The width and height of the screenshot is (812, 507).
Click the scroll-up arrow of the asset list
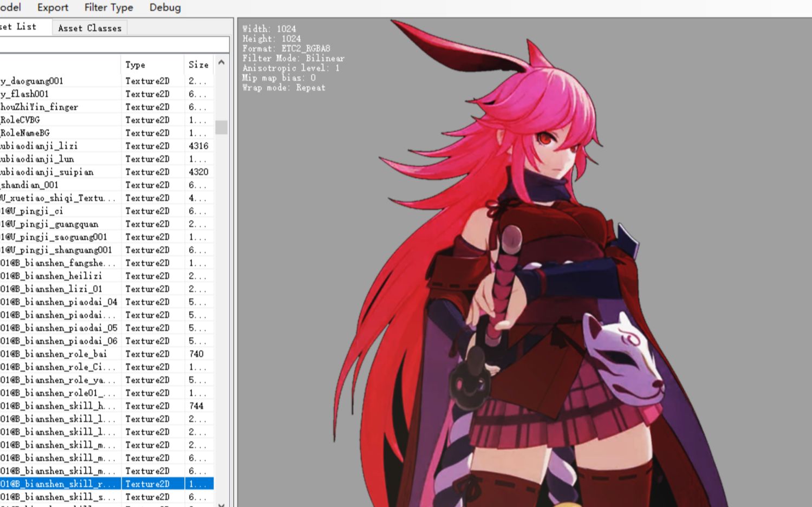tap(221, 63)
